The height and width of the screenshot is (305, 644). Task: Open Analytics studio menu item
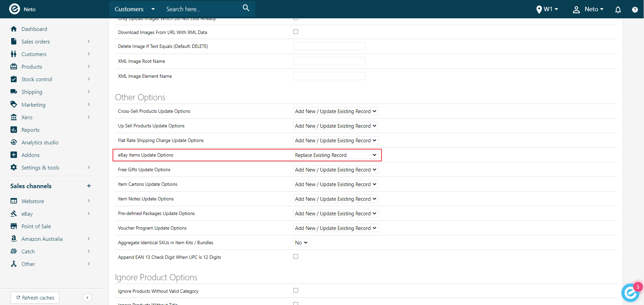40,142
